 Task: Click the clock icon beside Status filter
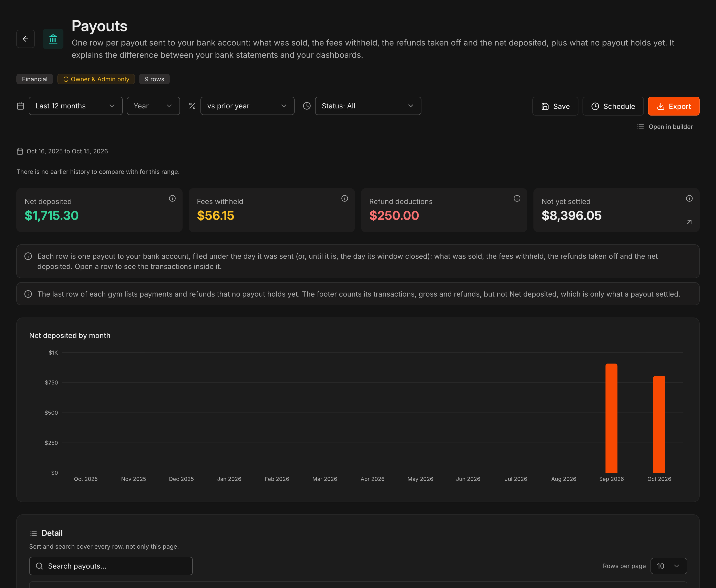point(307,106)
